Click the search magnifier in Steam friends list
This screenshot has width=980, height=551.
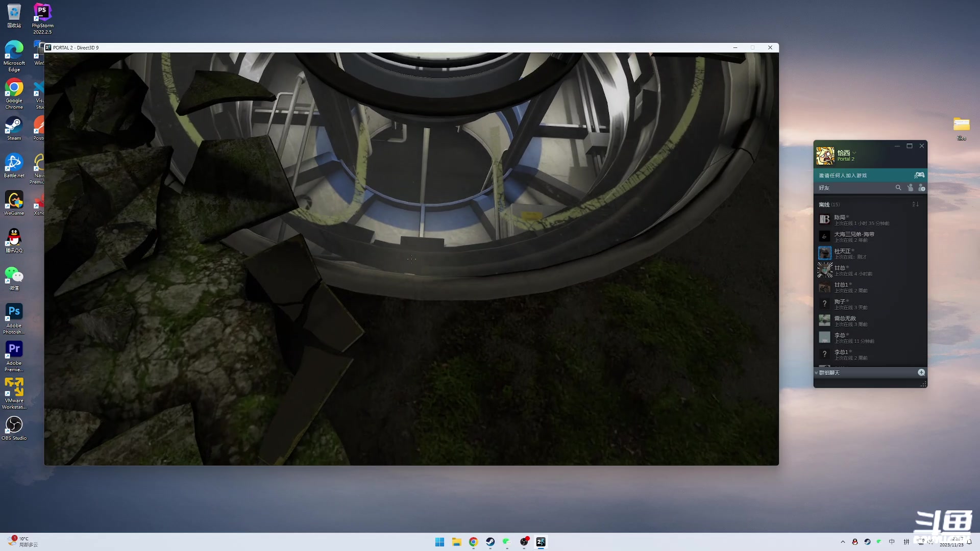[898, 188]
